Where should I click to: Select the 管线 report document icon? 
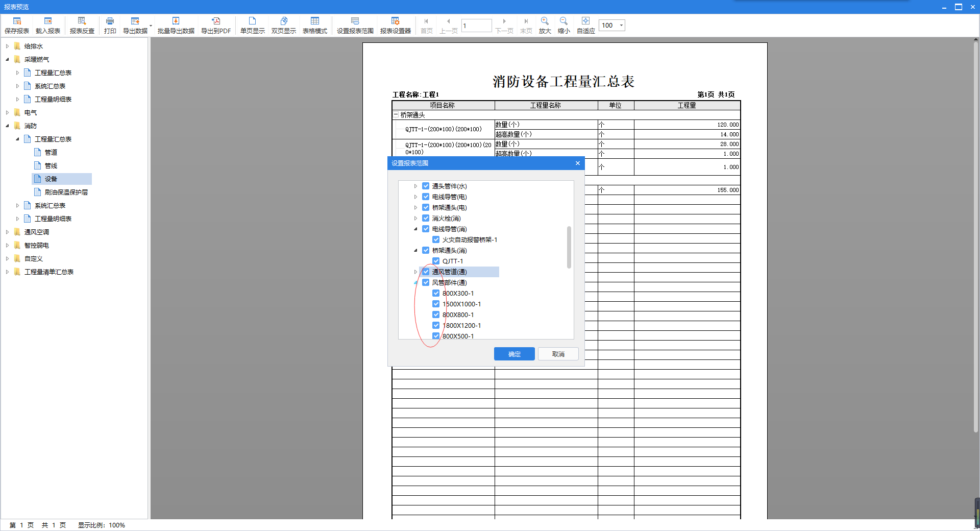coord(38,165)
